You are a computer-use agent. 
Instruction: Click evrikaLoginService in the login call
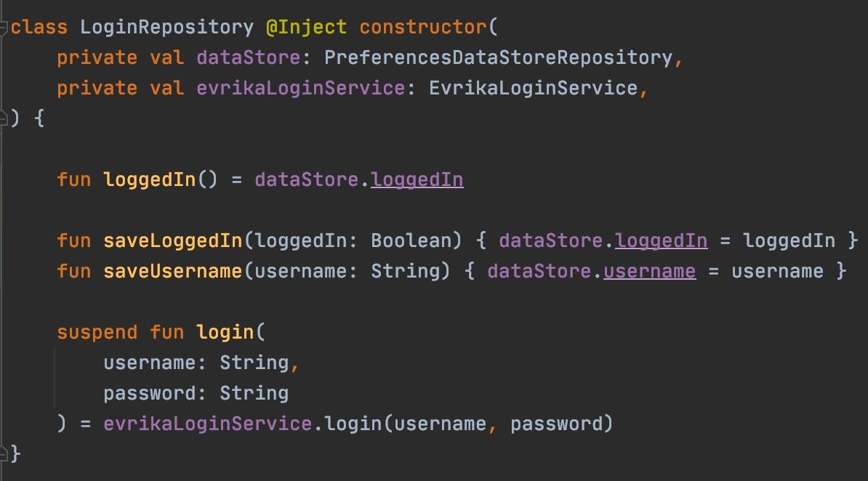pos(207,424)
